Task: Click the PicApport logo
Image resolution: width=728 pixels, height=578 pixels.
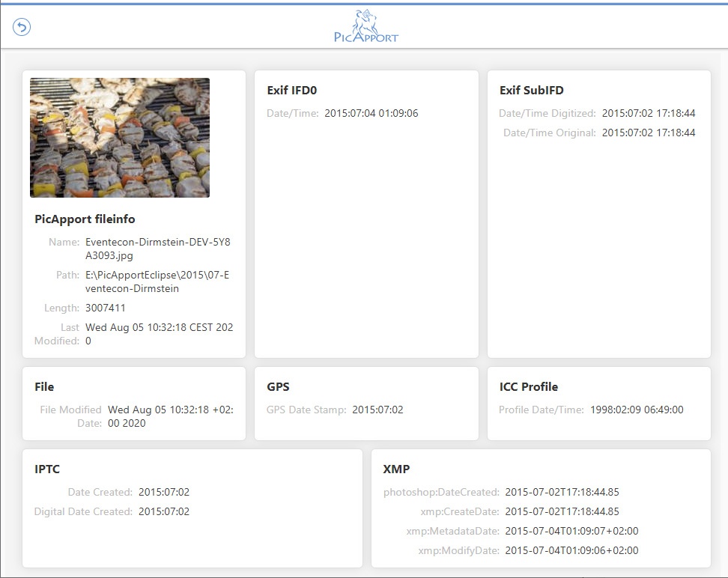Action: (365, 27)
